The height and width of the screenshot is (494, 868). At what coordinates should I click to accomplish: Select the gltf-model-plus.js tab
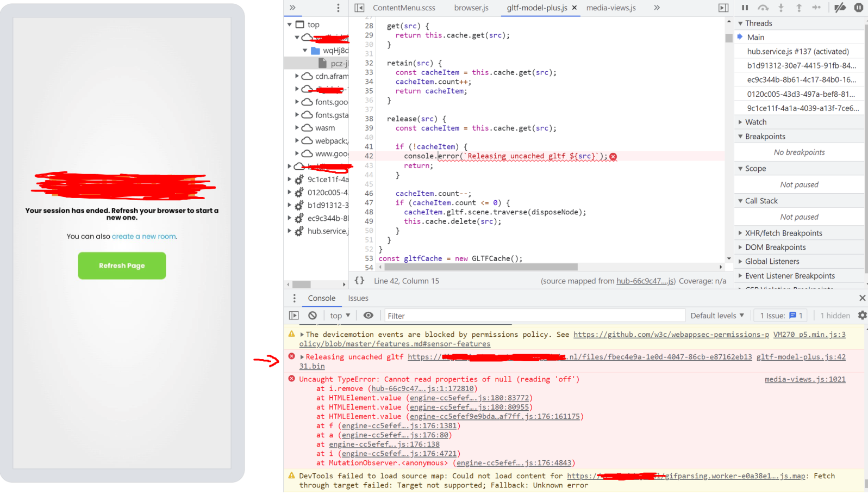coord(537,8)
